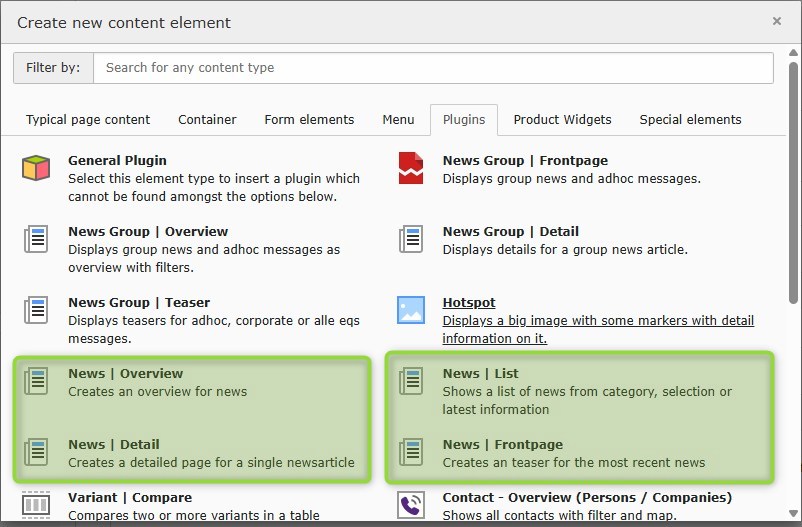Viewport: 802px width, 527px height.
Task: Click the News Detail document icon
Action: click(36, 452)
